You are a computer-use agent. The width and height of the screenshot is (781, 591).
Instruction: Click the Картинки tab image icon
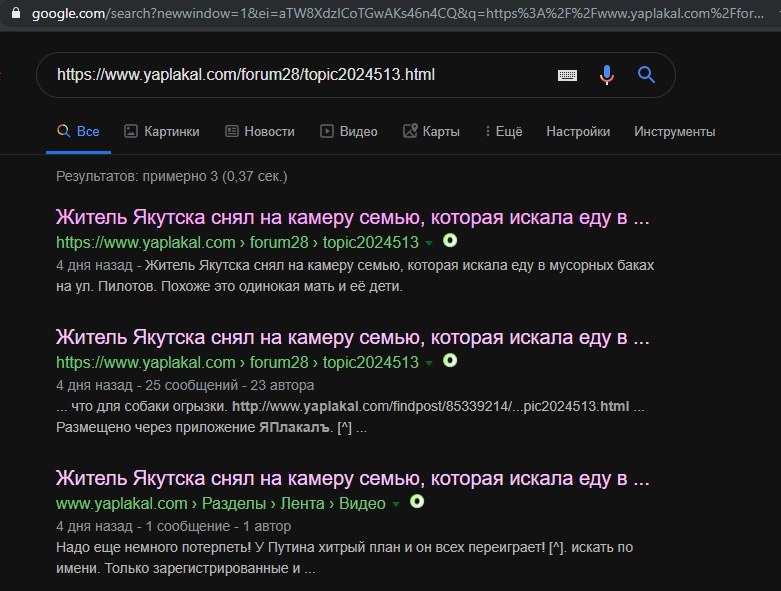point(130,131)
